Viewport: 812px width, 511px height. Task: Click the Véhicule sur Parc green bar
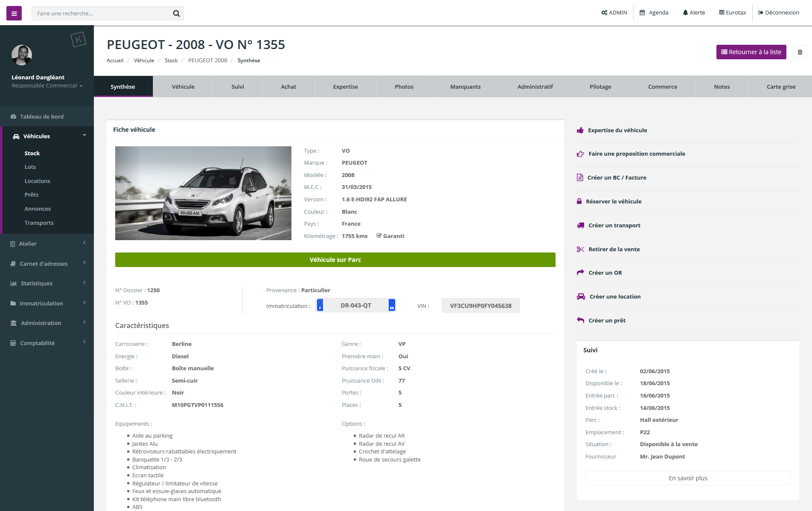pyautogui.click(x=335, y=260)
